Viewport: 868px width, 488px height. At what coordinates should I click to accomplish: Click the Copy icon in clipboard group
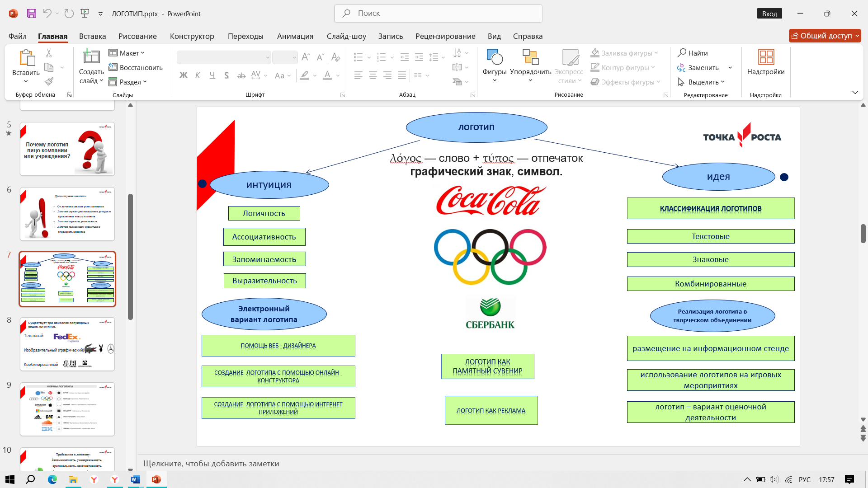49,67
